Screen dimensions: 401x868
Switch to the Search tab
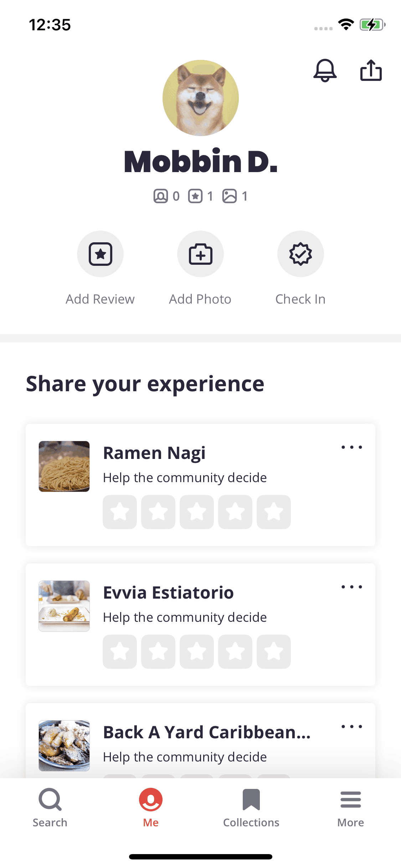50,807
